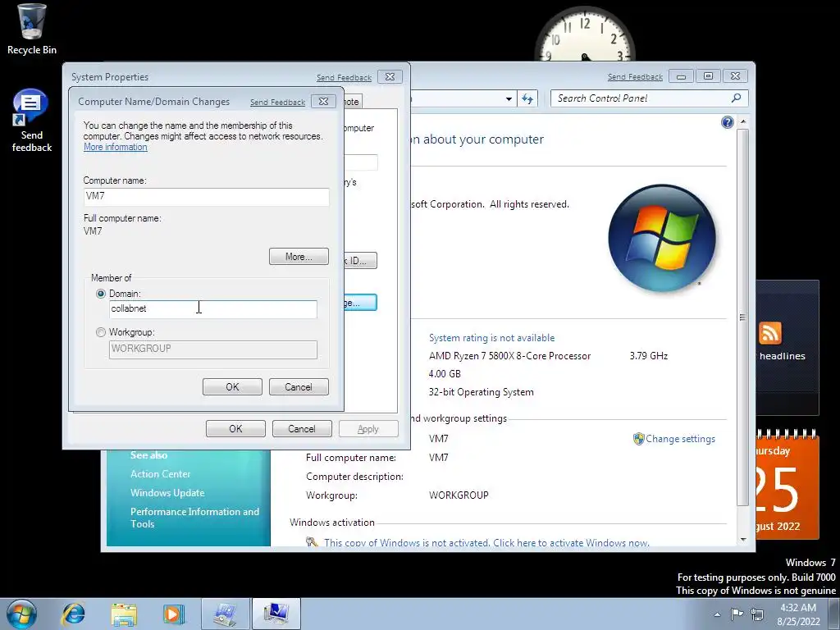The image size is (840, 630).
Task: Click Send Feedback in System Properties title bar
Action: (x=344, y=77)
